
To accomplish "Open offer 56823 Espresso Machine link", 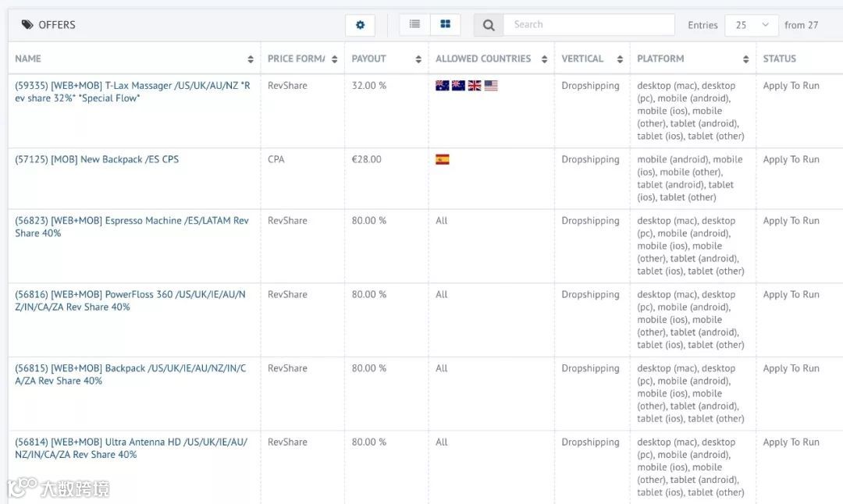I will click(132, 227).
